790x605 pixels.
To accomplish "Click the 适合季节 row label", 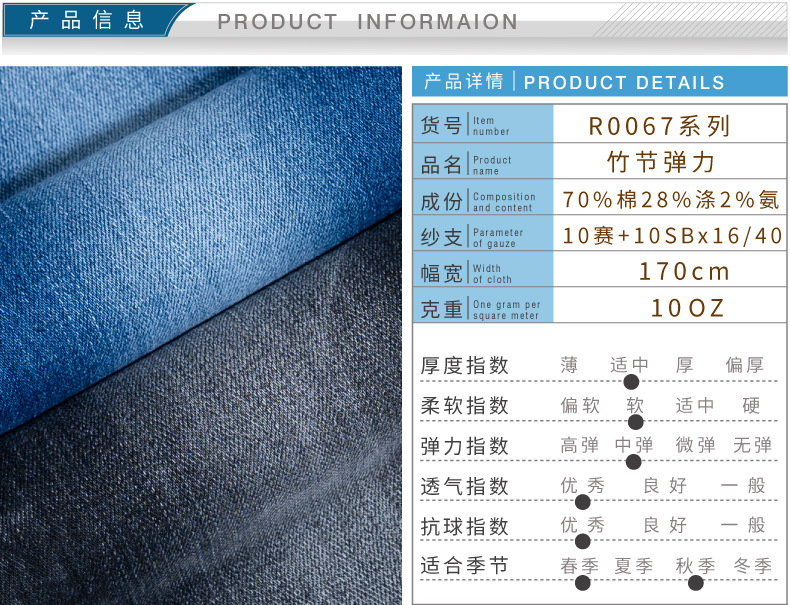I will pyautogui.click(x=465, y=565).
